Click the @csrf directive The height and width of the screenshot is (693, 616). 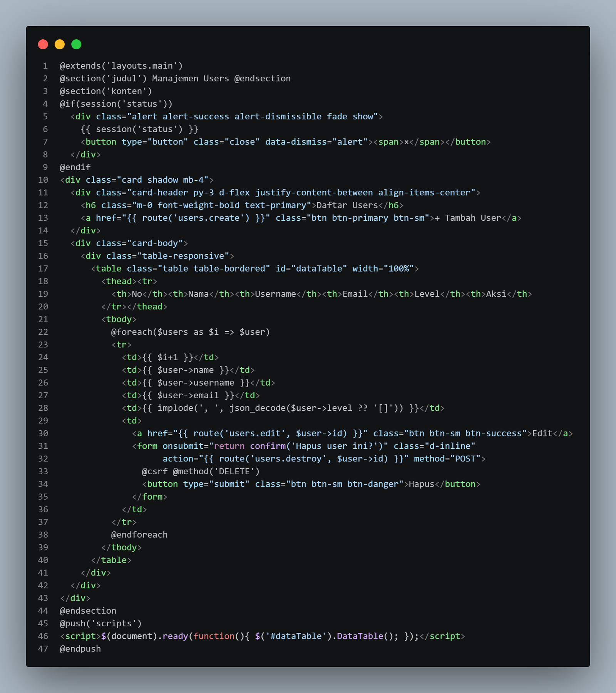pos(155,472)
